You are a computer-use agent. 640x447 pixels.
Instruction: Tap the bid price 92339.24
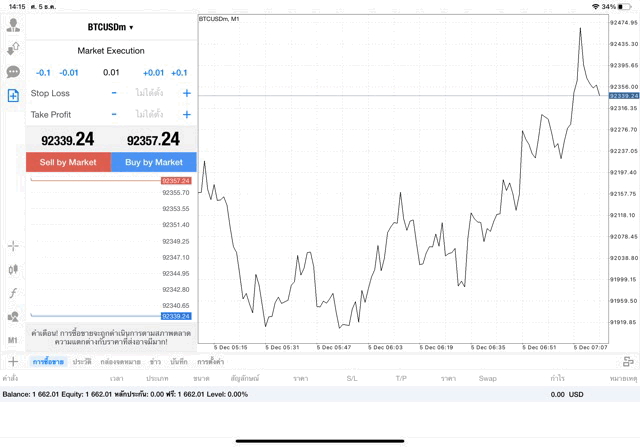68,140
